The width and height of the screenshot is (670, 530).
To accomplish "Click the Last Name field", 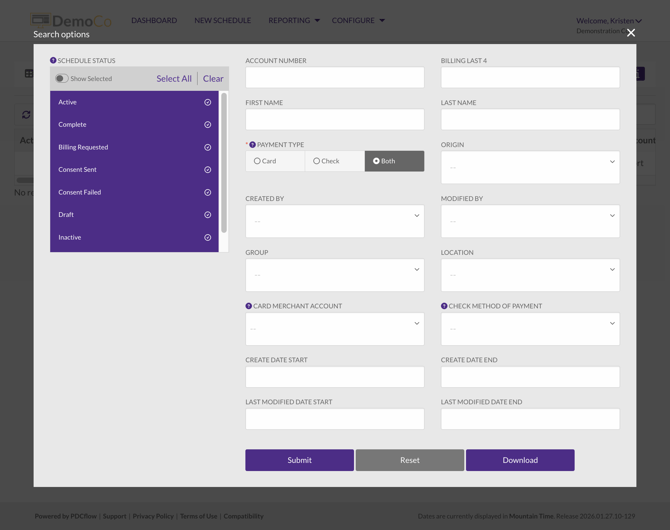I will tap(530, 119).
